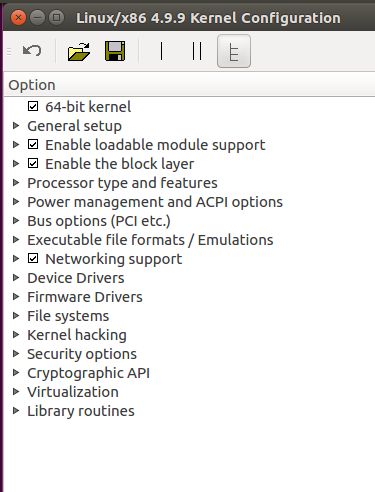Viewport: 375px width, 492px height.
Task: Select the Cryptographic API item
Action: (x=88, y=373)
